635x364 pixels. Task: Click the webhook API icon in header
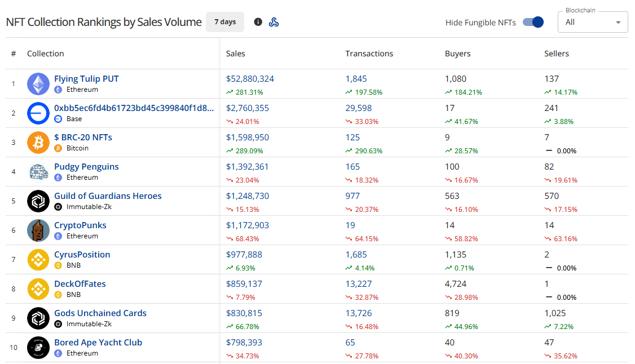(x=274, y=22)
